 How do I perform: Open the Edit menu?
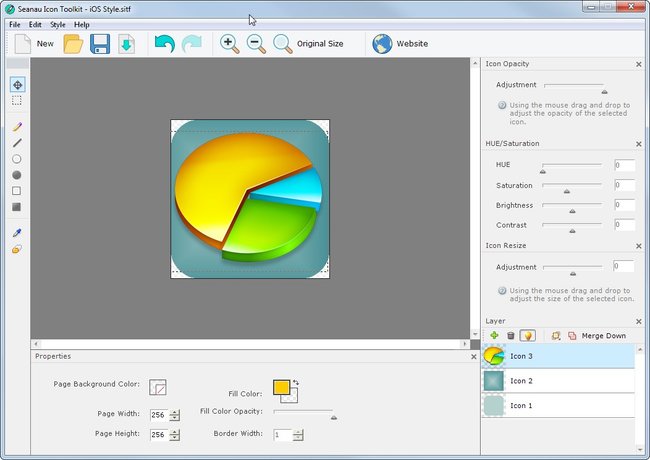[35, 24]
